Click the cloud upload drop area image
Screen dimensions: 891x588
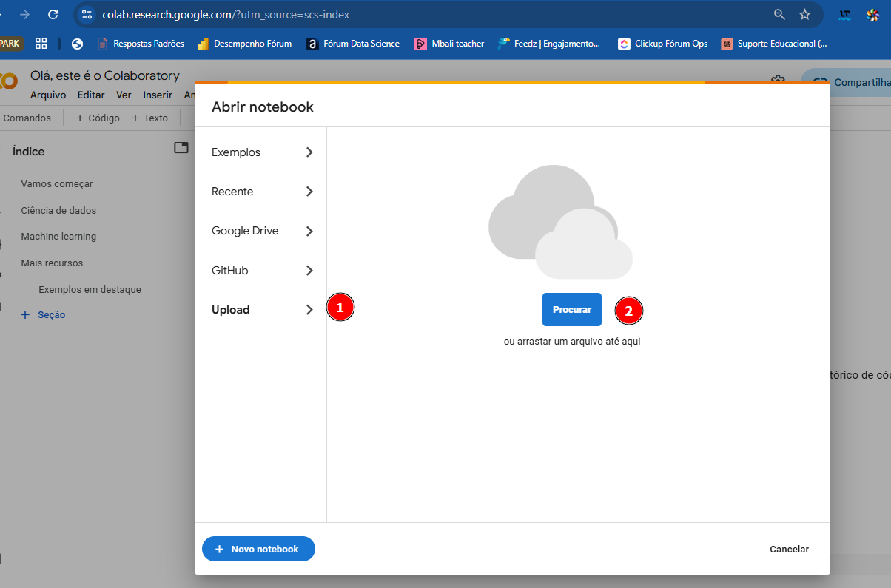coord(560,222)
